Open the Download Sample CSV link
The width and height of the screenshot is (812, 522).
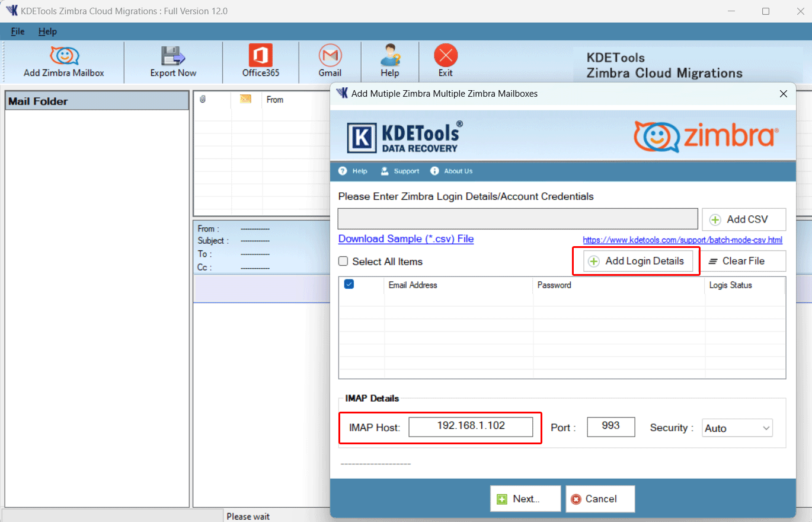tap(405, 238)
